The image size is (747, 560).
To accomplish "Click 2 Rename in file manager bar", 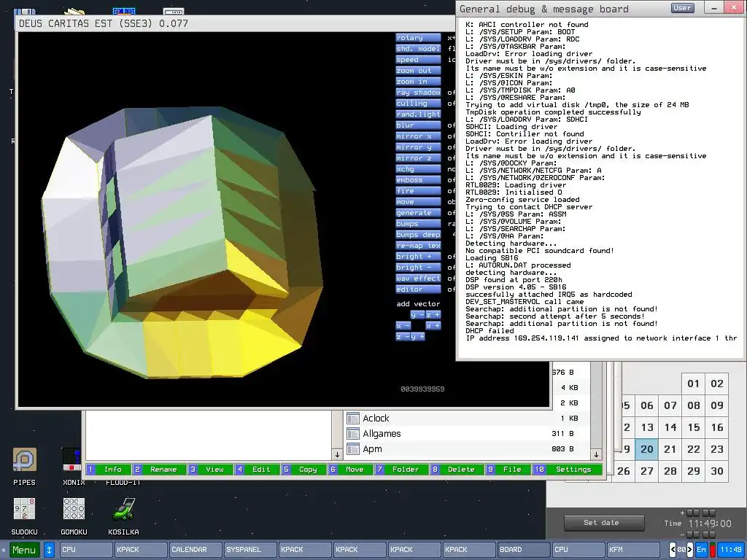I will [158, 470].
